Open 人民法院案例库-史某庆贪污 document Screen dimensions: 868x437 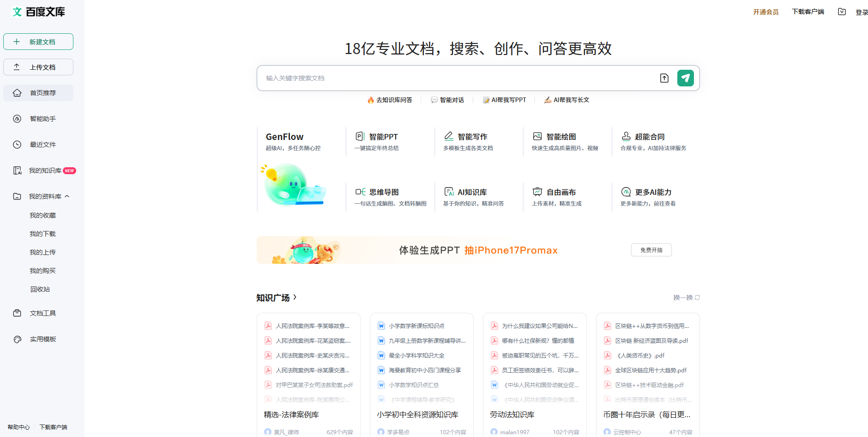coord(313,356)
